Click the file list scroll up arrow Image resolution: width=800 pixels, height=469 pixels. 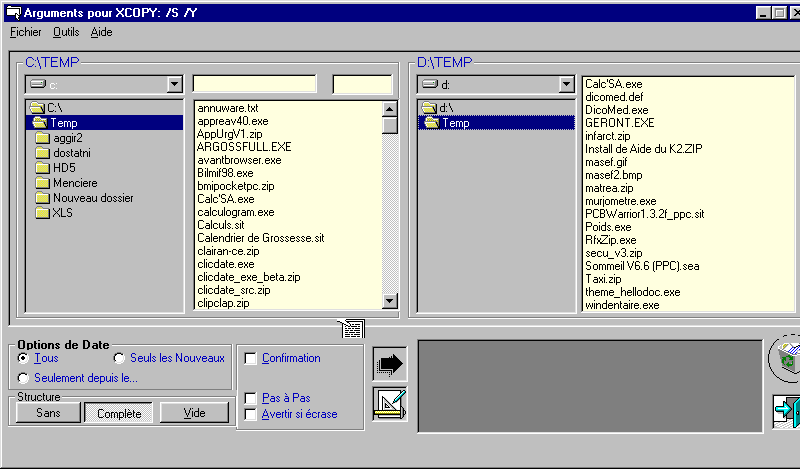[x=390, y=109]
